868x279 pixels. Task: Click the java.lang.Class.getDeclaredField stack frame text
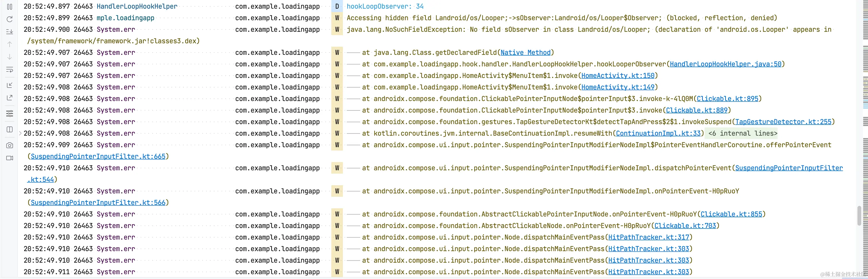coord(458,53)
